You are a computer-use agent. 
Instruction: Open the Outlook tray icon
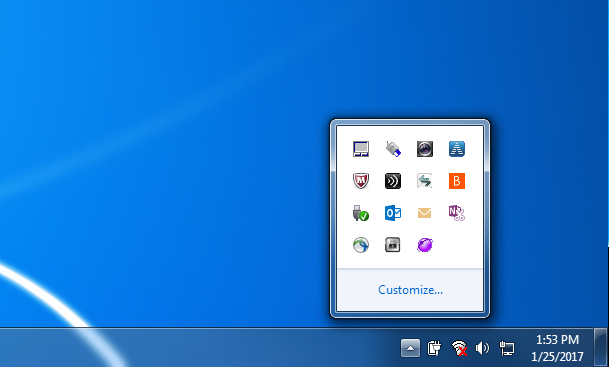click(393, 213)
